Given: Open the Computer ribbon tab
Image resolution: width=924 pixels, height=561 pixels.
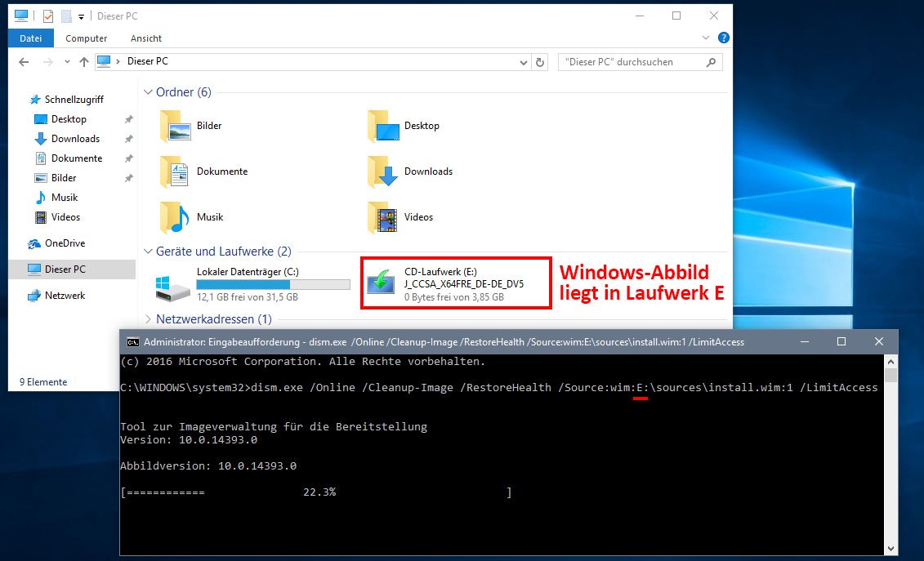Looking at the screenshot, I should [87, 38].
